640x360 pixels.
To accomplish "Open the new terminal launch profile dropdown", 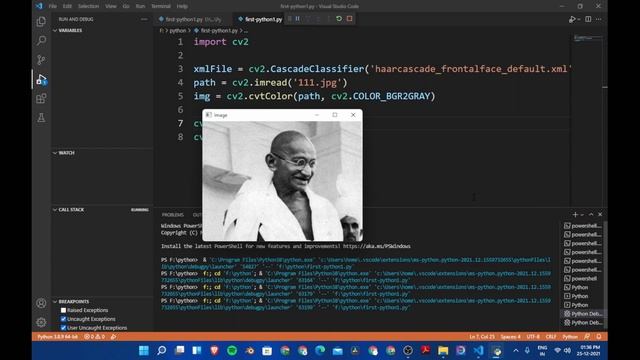I will point(582,215).
